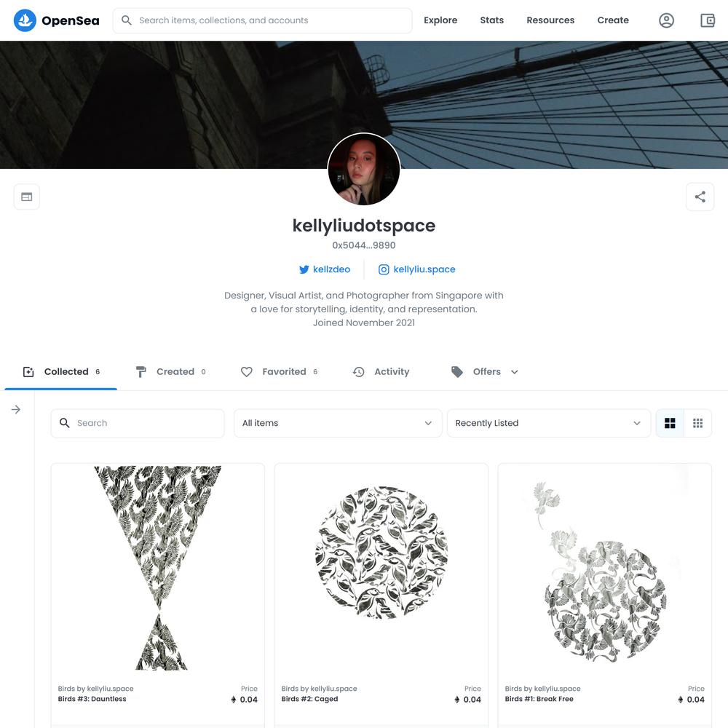
Task: Open the Resources menu
Action: pos(550,20)
